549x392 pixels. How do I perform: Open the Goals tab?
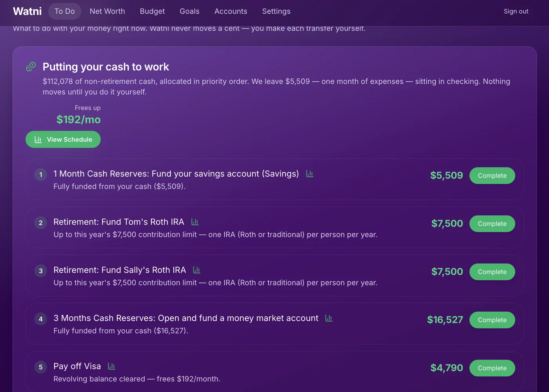click(190, 11)
